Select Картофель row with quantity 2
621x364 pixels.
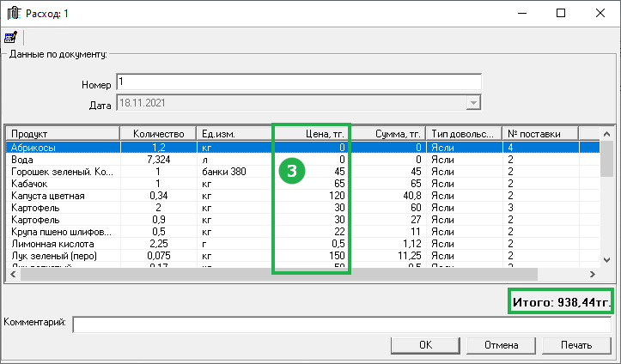click(x=303, y=207)
